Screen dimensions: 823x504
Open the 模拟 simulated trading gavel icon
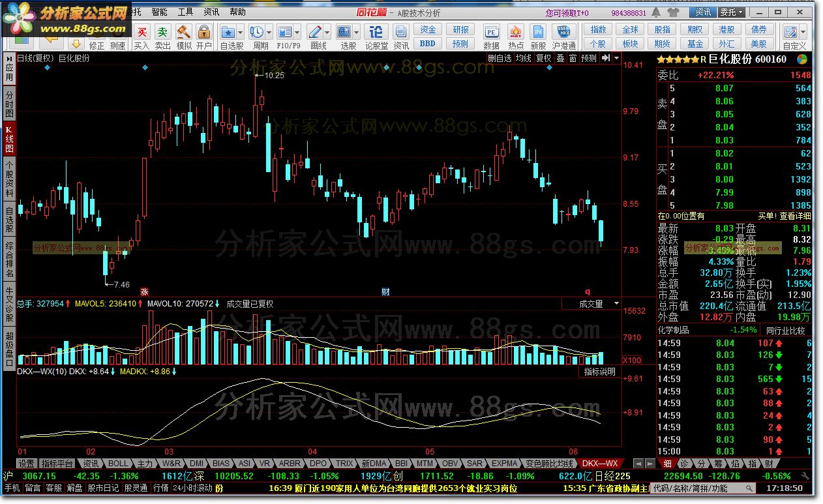[183, 31]
